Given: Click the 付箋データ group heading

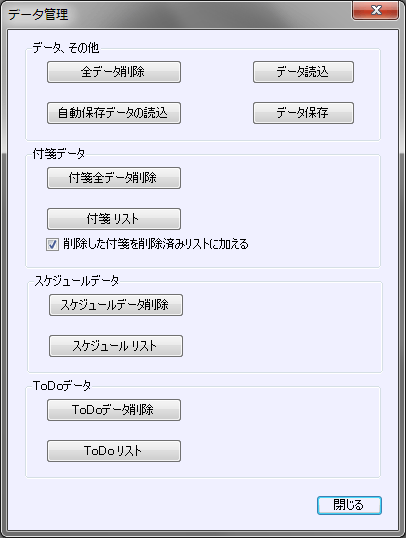Looking at the screenshot, I should point(58,153).
